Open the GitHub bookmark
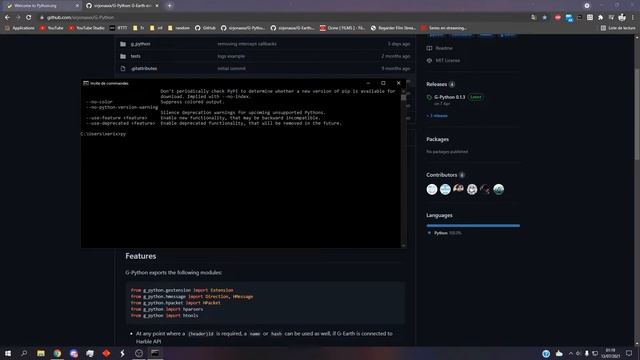The height and width of the screenshot is (360, 640). click(205, 28)
